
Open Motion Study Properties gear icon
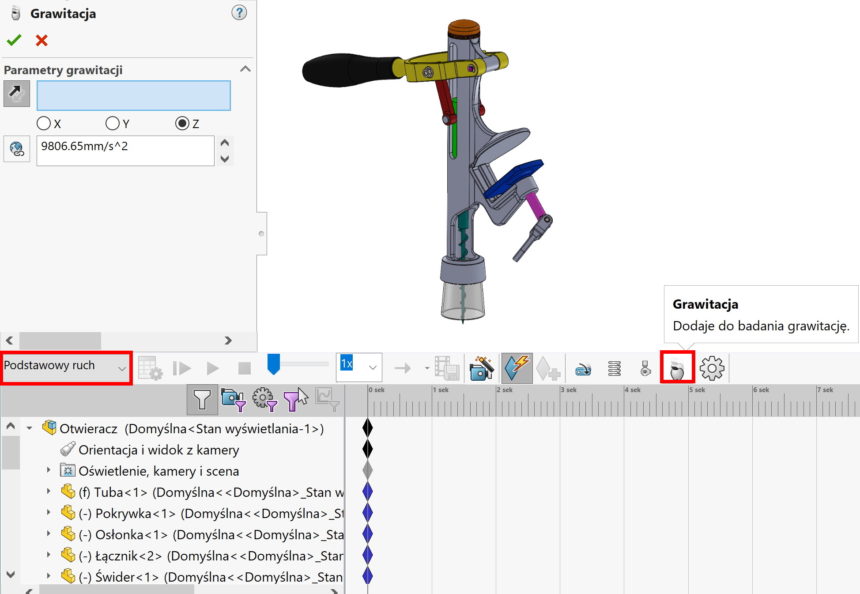tap(712, 367)
